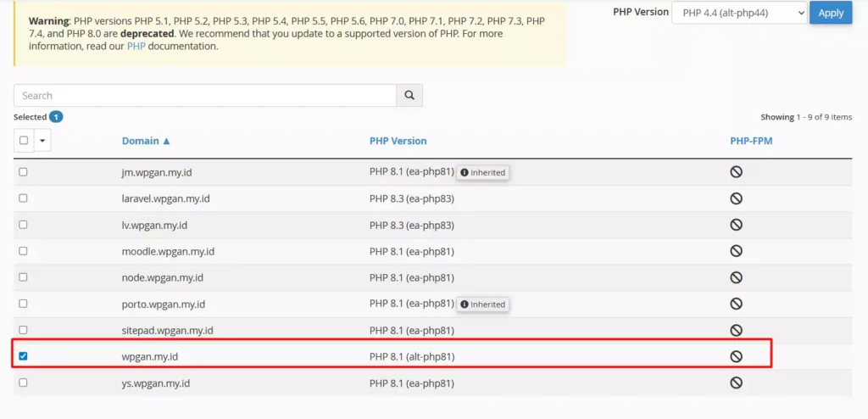Check the lv.wpgan.my.id checkbox
This screenshot has height=419, width=868.
(23, 225)
